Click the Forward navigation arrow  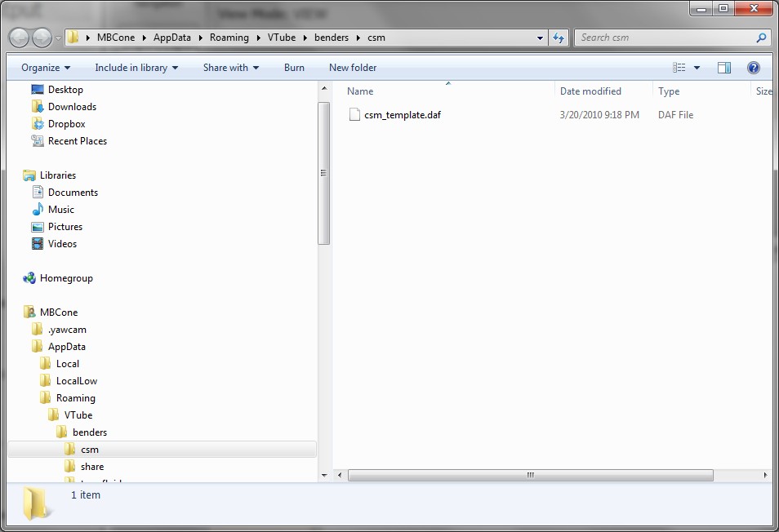42,38
